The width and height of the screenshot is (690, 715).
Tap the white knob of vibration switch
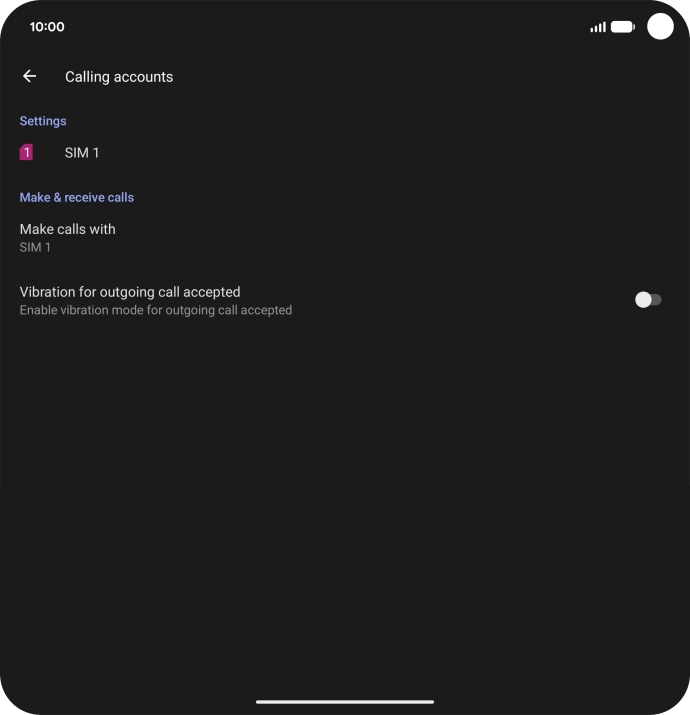click(643, 300)
